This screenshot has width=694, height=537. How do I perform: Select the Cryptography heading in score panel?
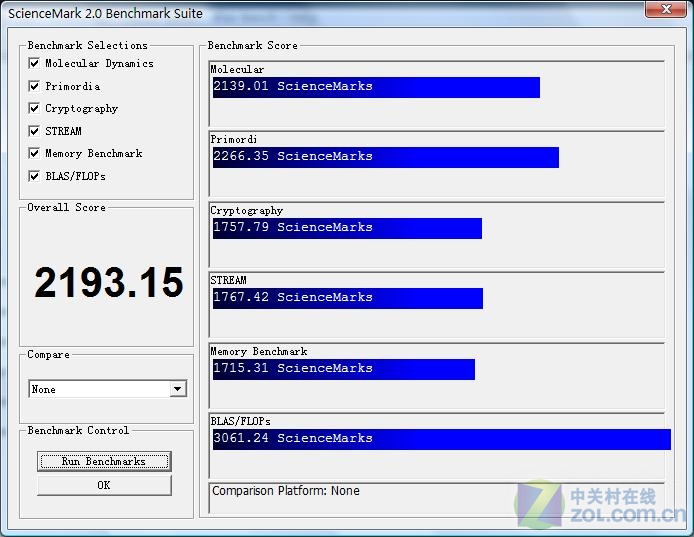(247, 211)
